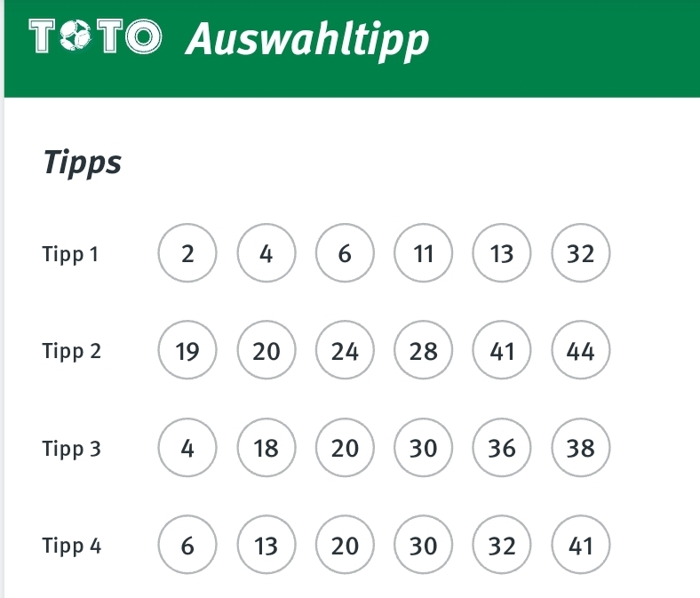Image resolution: width=700 pixels, height=598 pixels.
Task: Select number 11 in Tipp 1
Action: 423,252
